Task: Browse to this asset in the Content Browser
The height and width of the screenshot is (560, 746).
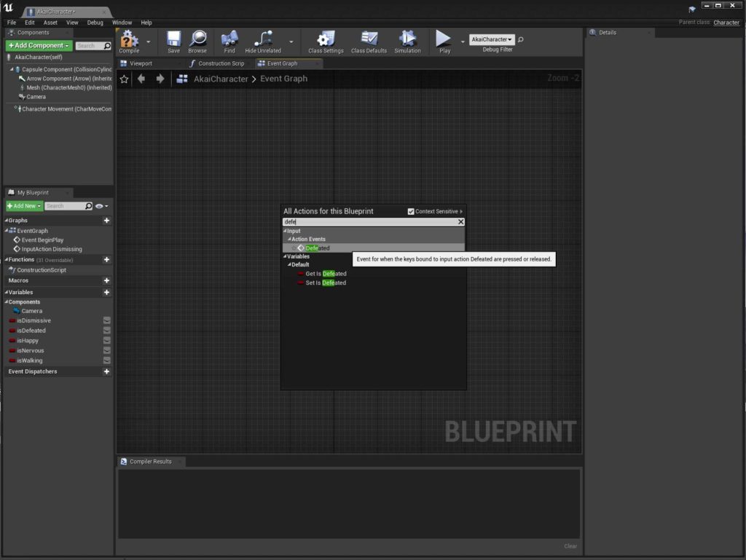Action: pyautogui.click(x=198, y=42)
